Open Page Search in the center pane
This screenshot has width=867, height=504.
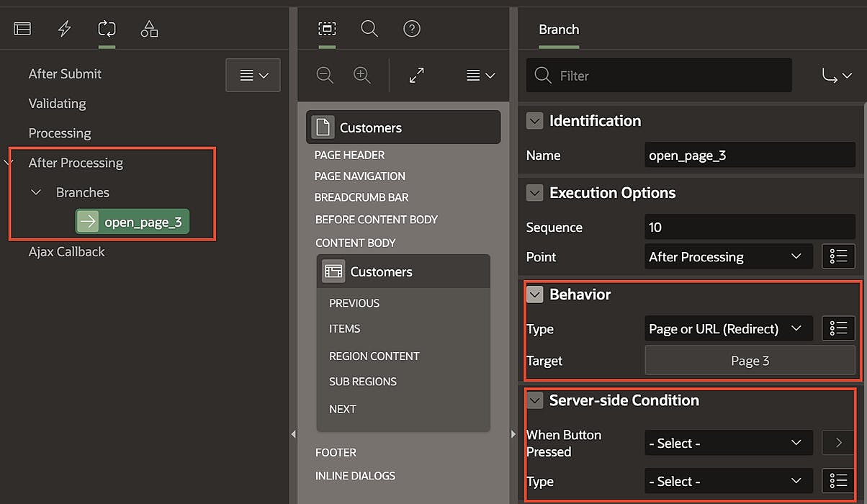click(x=369, y=29)
